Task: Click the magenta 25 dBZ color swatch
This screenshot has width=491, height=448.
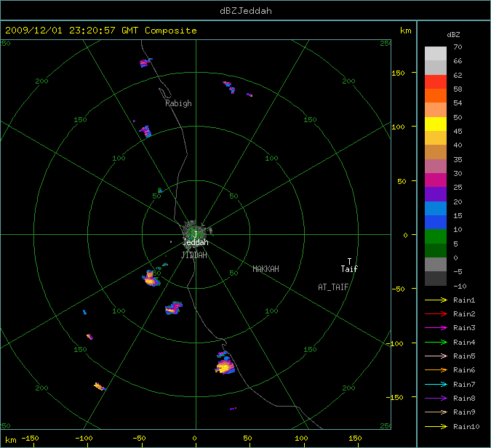Action: tap(436, 180)
